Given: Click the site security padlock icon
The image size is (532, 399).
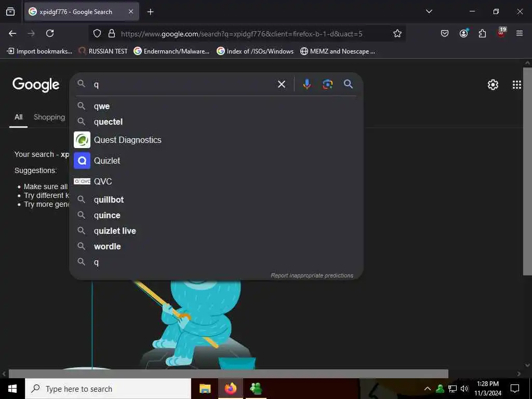Looking at the screenshot, I should (112, 34).
